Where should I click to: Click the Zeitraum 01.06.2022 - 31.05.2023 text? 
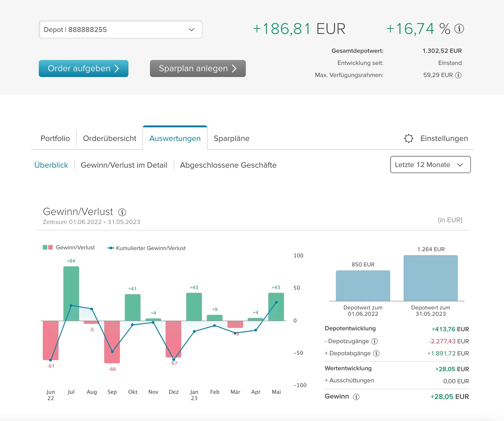pyautogui.click(x=91, y=222)
